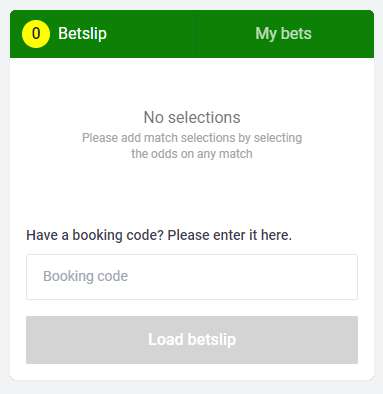View placed wagers under My bets
The image size is (383, 394).
pyautogui.click(x=285, y=34)
